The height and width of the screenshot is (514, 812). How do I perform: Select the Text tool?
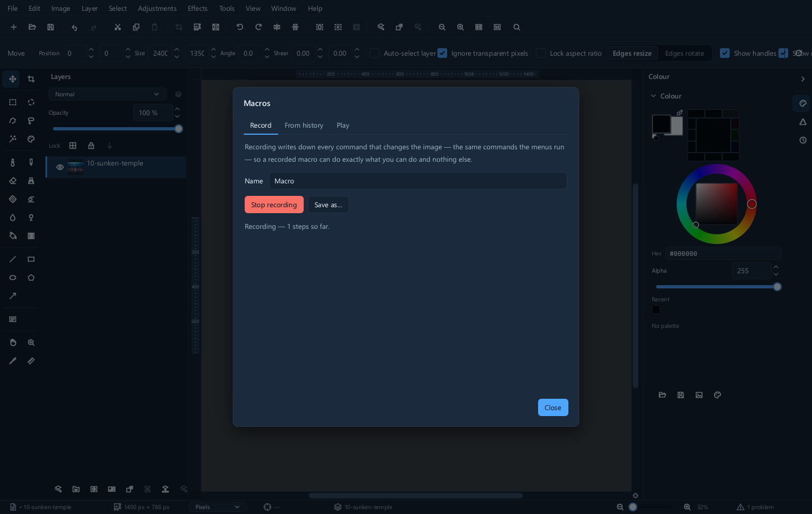click(12, 319)
